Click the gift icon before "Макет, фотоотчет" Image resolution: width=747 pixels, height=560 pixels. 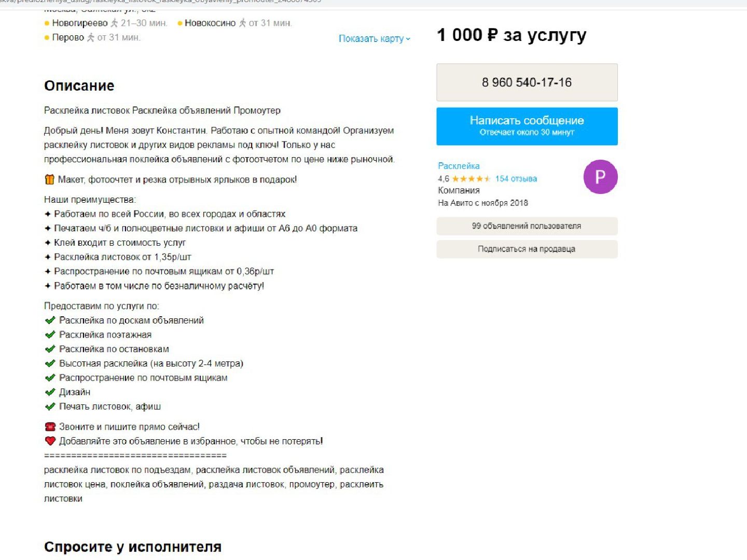(49, 179)
